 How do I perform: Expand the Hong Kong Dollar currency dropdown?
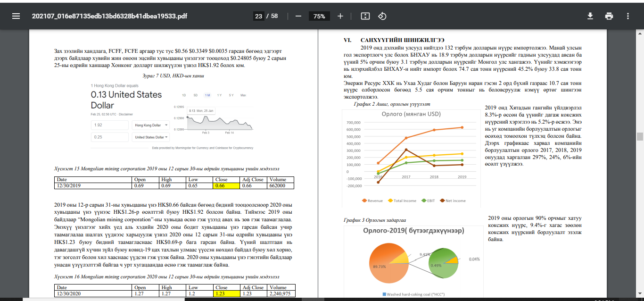150,125
